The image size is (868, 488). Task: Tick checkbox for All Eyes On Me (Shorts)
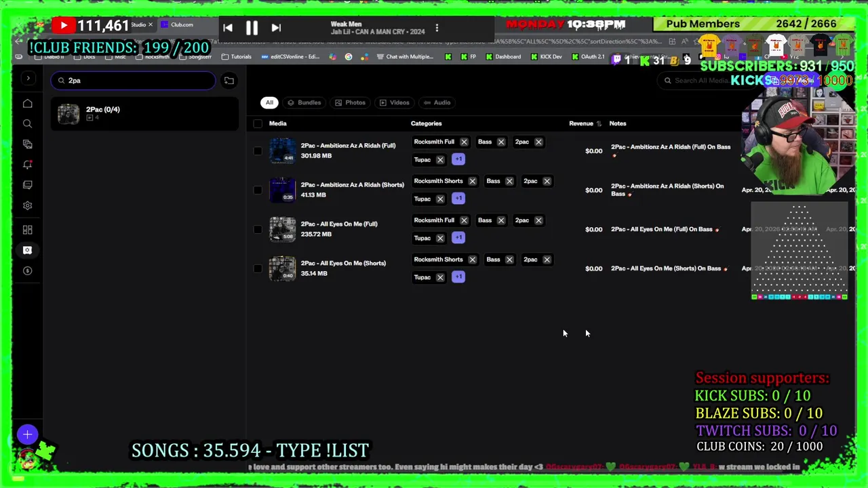[x=258, y=269]
